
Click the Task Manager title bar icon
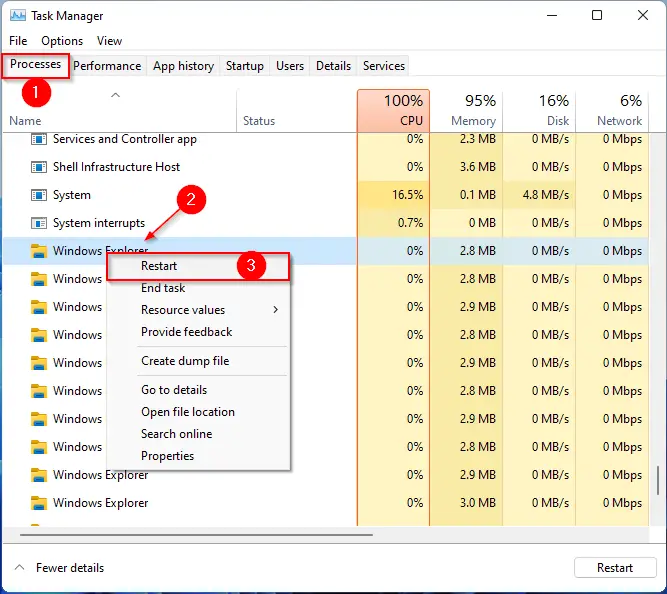pyautogui.click(x=18, y=16)
